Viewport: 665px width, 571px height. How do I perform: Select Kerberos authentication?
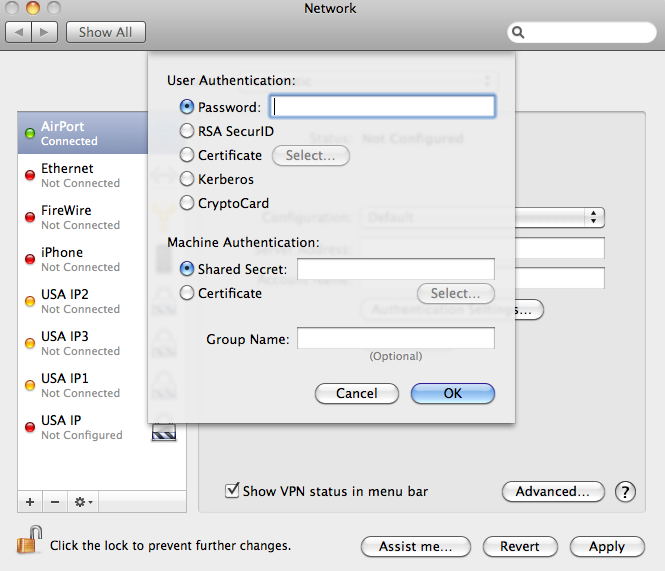pyautogui.click(x=187, y=179)
